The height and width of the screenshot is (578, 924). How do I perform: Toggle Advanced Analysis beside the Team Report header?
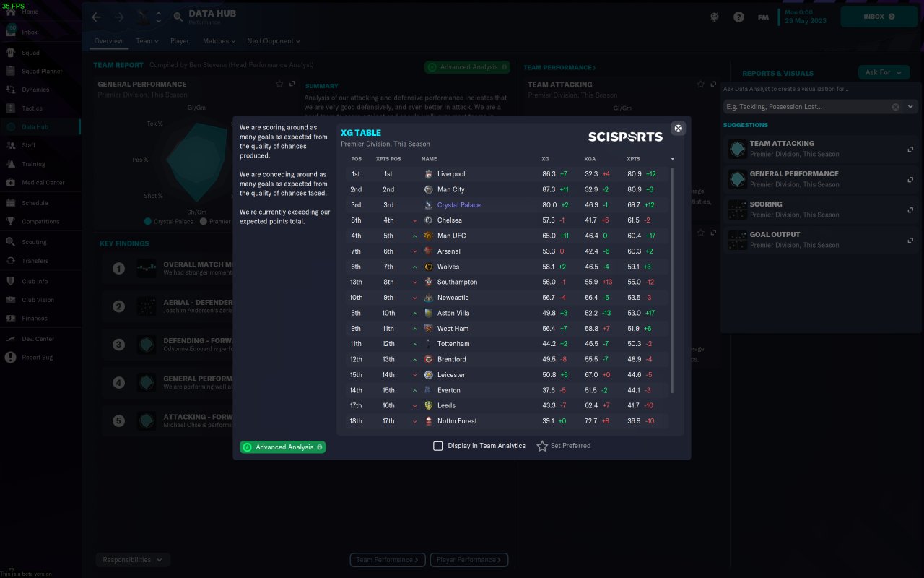[467, 67]
